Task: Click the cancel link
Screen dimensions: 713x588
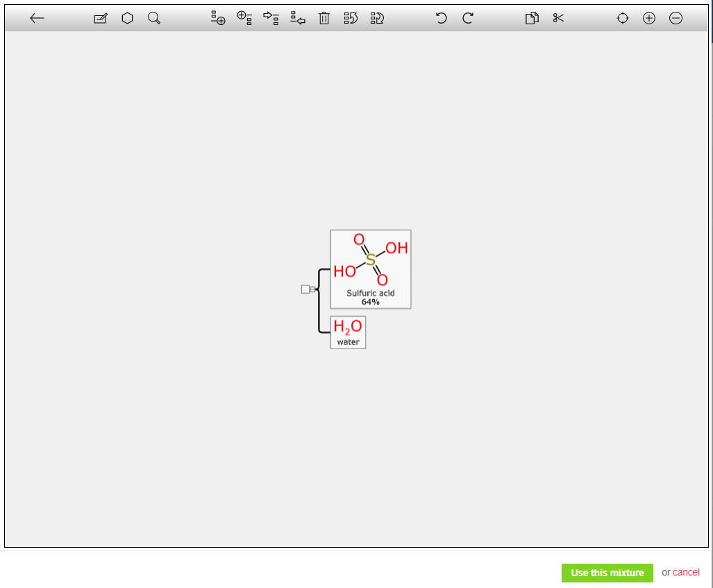Action: (x=686, y=573)
